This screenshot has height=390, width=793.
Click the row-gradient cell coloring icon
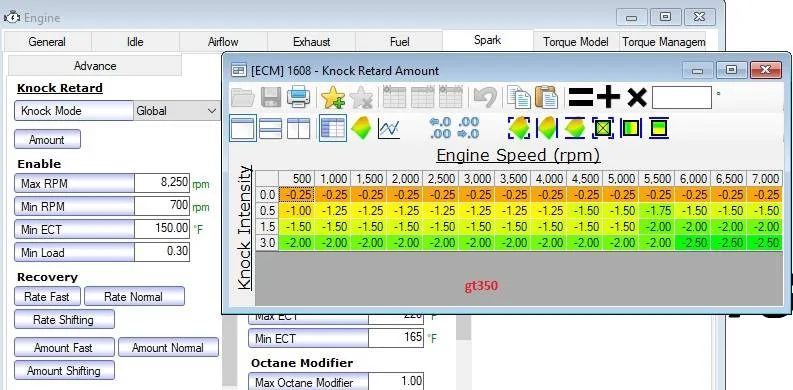tap(659, 128)
